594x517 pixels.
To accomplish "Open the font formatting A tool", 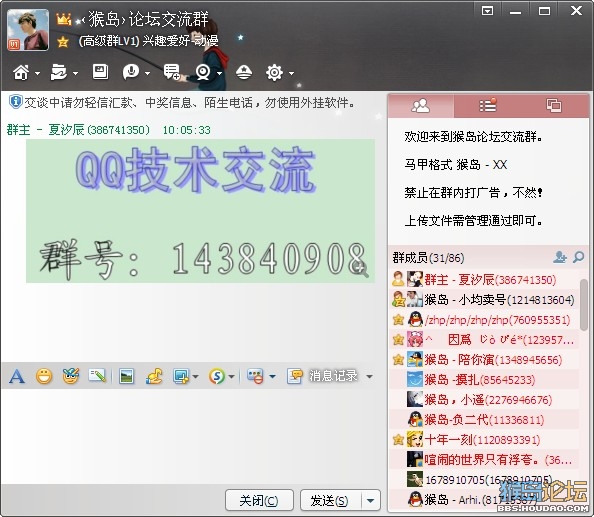I will 17,376.
